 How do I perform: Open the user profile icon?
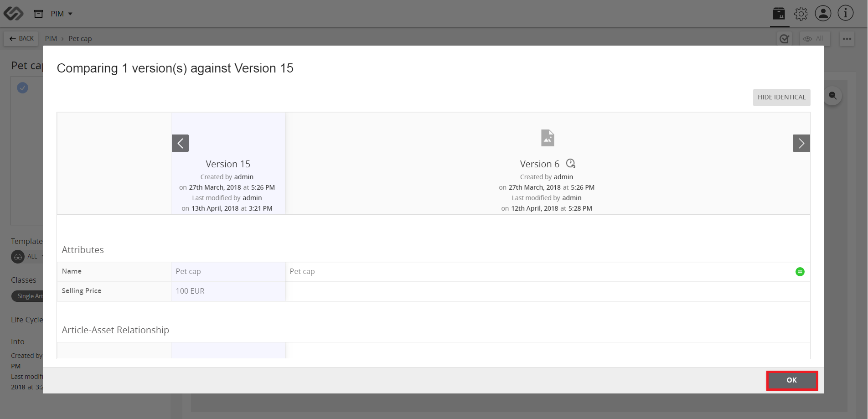point(823,13)
